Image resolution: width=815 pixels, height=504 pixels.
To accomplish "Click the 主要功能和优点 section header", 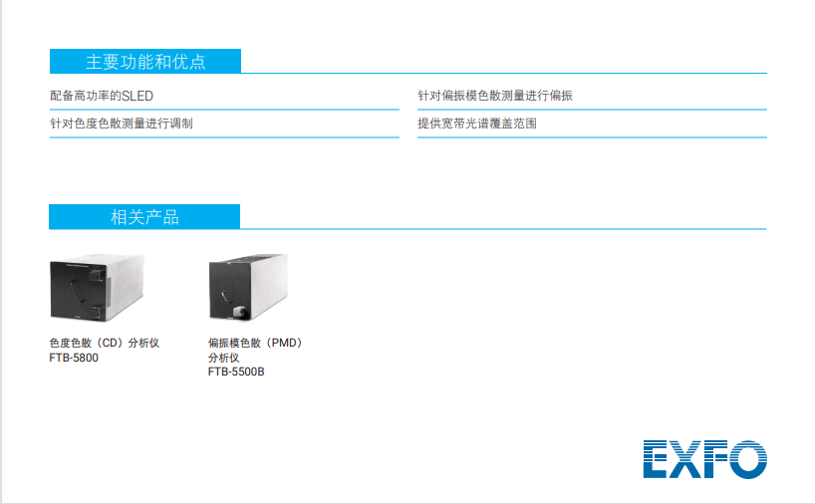I will (145, 62).
